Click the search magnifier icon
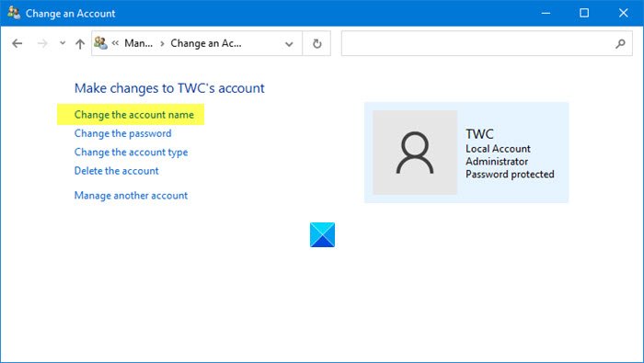Screen dimensions: 644x363 pos(621,43)
